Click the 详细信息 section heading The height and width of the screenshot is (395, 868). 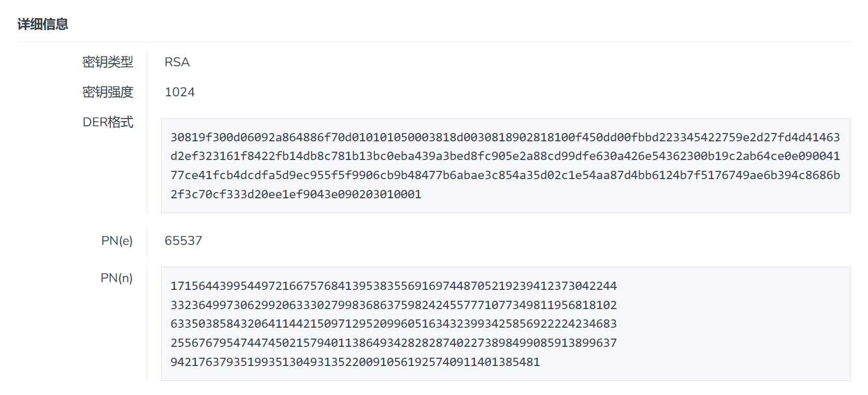[x=43, y=24]
